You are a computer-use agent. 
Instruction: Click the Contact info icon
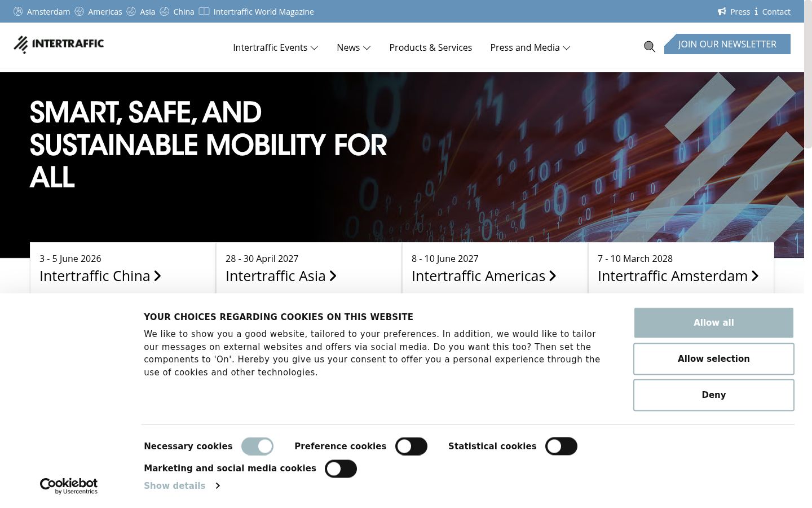click(x=756, y=11)
